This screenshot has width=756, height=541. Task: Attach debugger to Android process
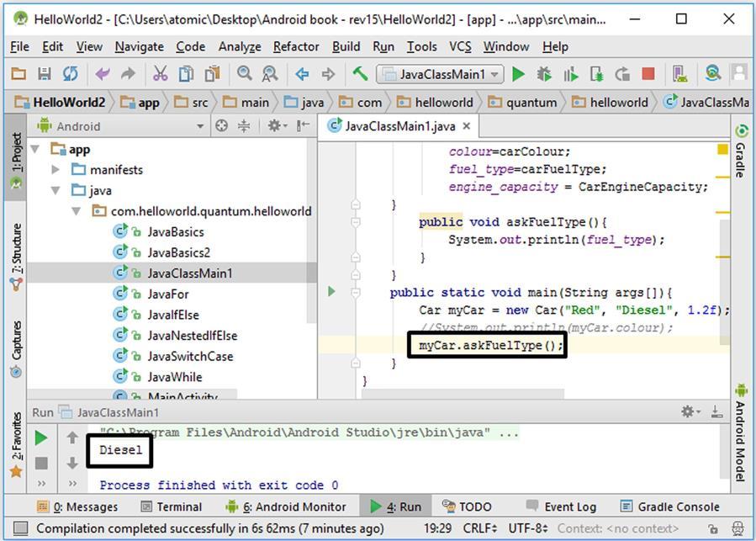point(596,74)
